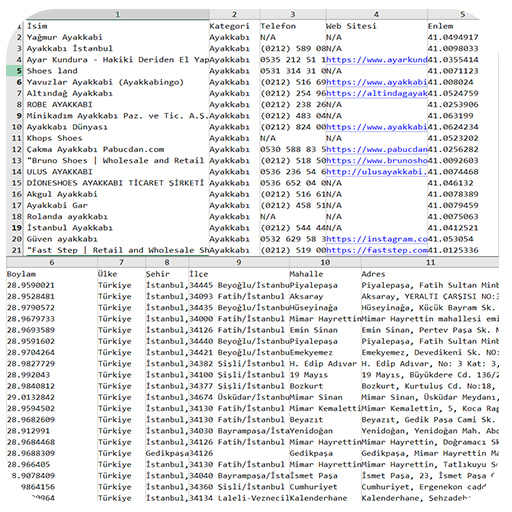Select the Akgul Ayakkabi cell
This screenshot has height=512, width=512.
pos(117,194)
